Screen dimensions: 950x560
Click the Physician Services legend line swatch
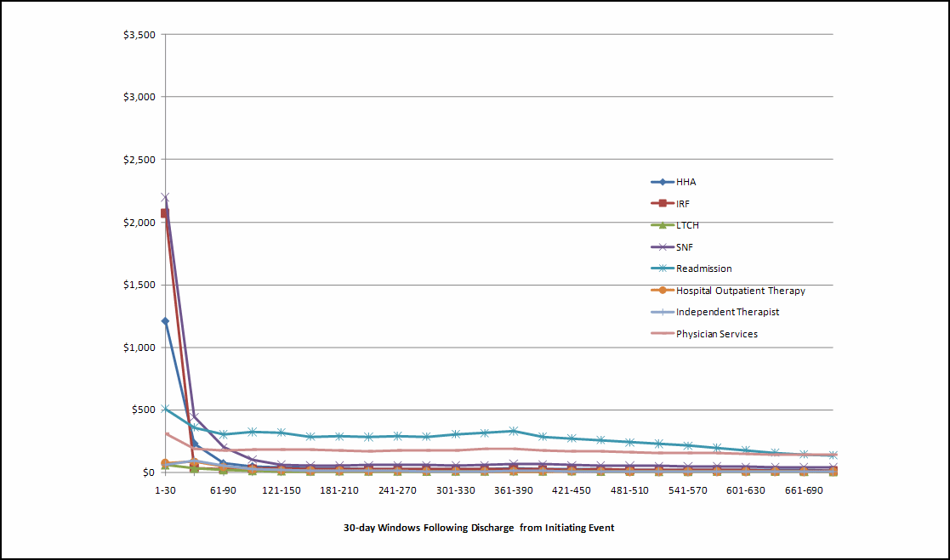click(x=662, y=334)
